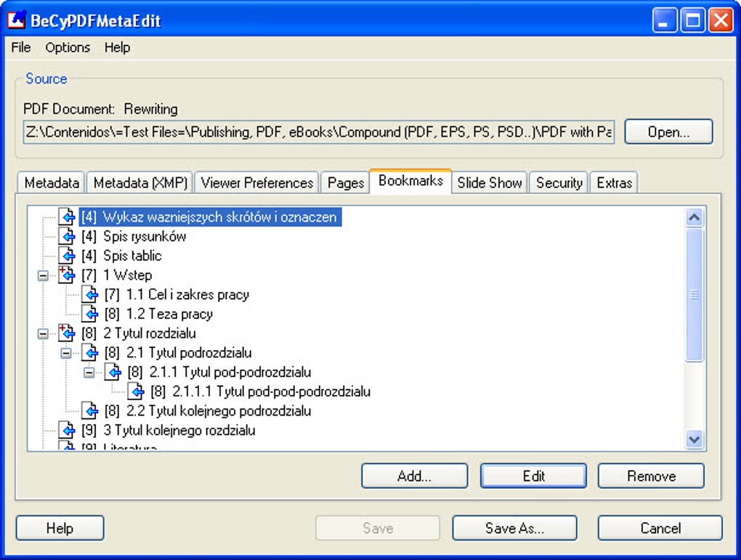Click bookmark icon beside Spis rysunków
The image size is (741, 560).
[x=67, y=237]
